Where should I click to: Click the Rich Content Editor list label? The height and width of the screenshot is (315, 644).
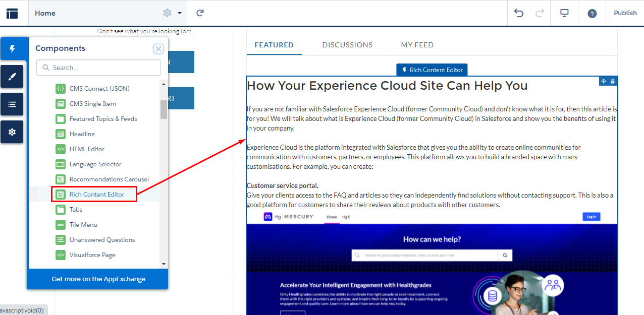tap(97, 195)
